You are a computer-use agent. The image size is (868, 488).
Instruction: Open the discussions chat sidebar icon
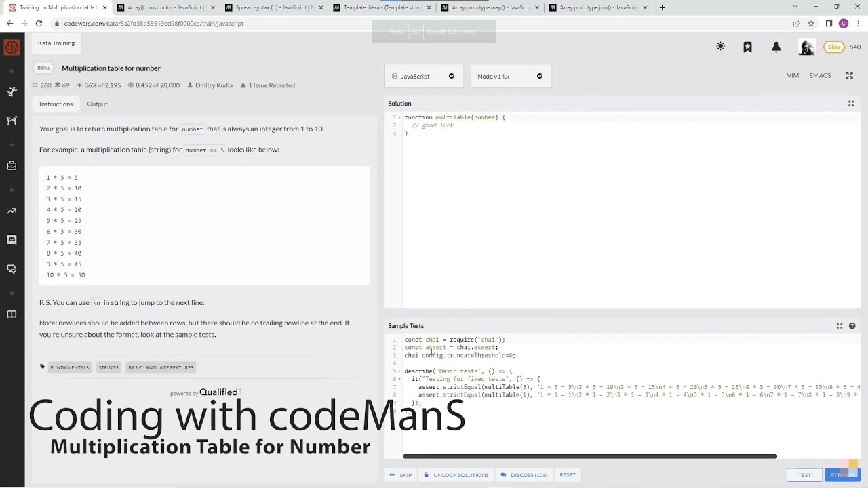12,269
